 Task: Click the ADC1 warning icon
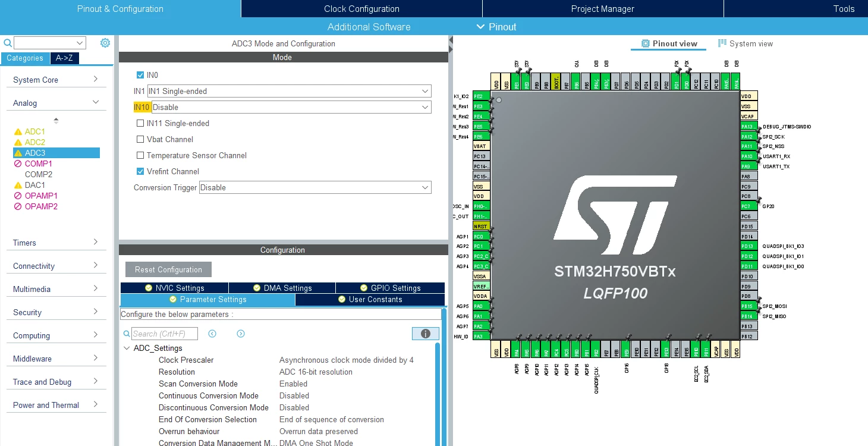coord(18,132)
